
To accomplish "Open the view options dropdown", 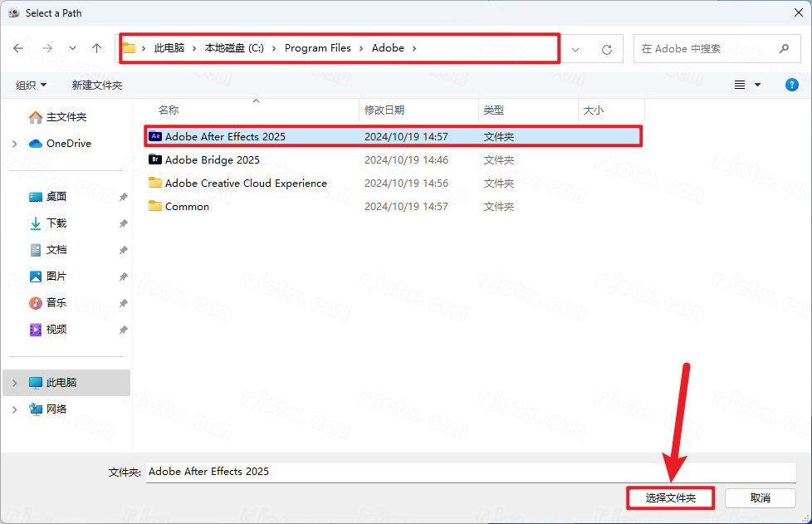I will pyautogui.click(x=757, y=85).
